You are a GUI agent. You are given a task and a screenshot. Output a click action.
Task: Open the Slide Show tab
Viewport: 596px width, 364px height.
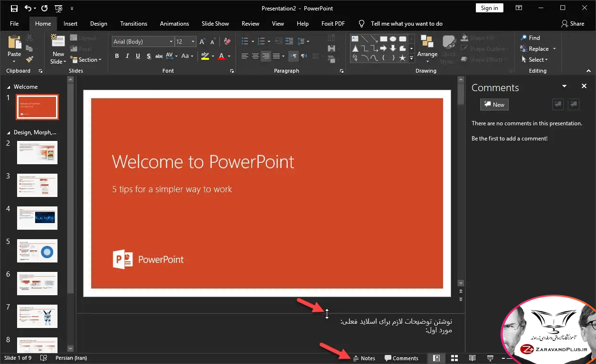(215, 24)
